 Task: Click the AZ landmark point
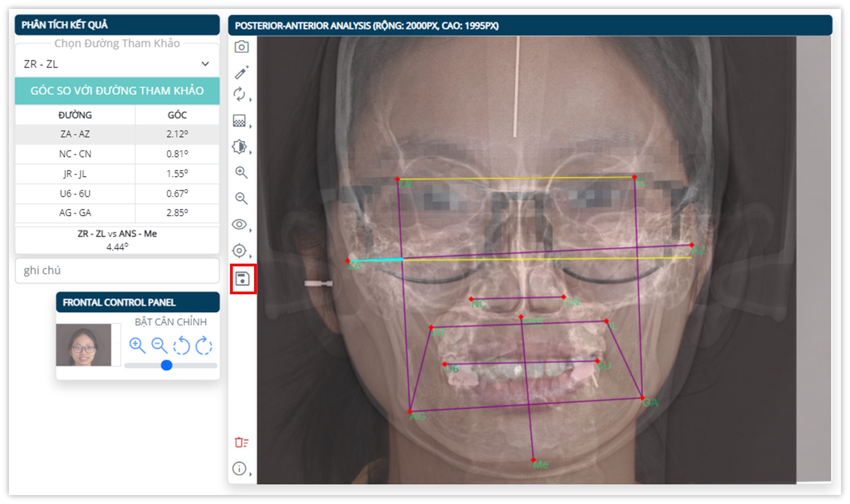click(692, 245)
